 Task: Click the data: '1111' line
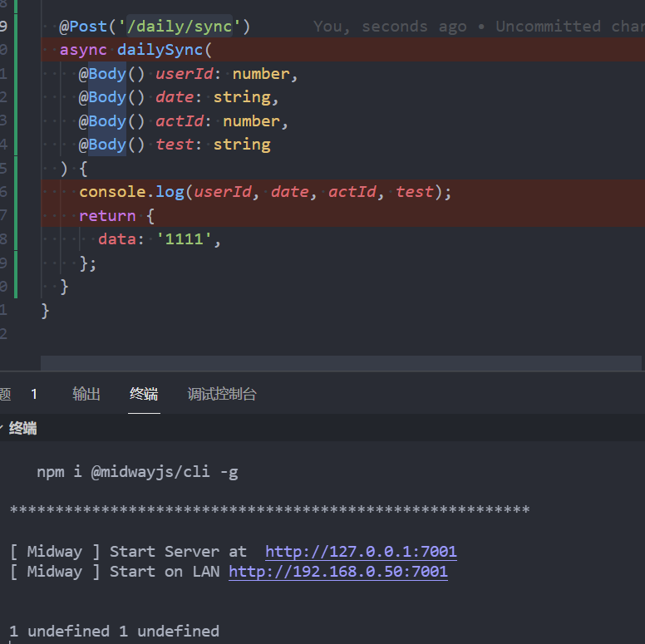coord(160,239)
